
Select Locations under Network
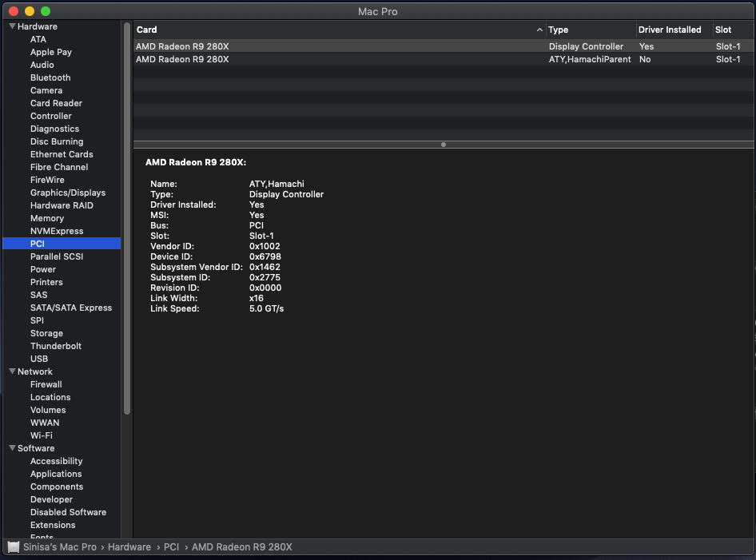pos(50,397)
